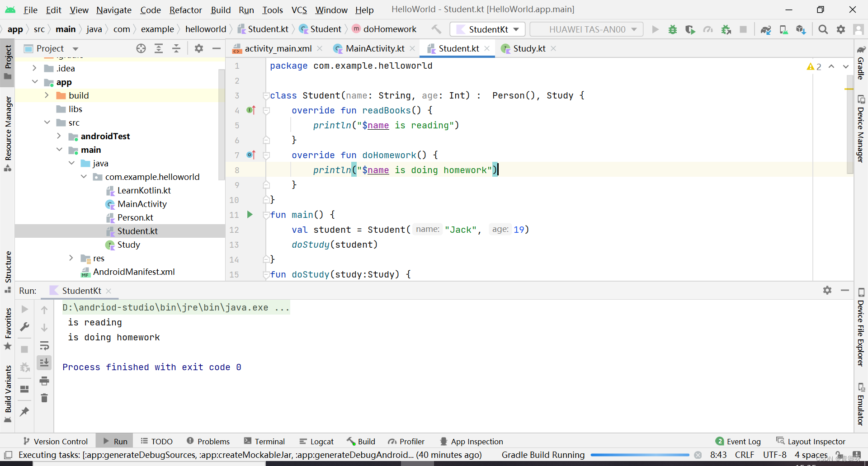Expand the androidTest folder
The width and height of the screenshot is (868, 466).
pos(59,136)
